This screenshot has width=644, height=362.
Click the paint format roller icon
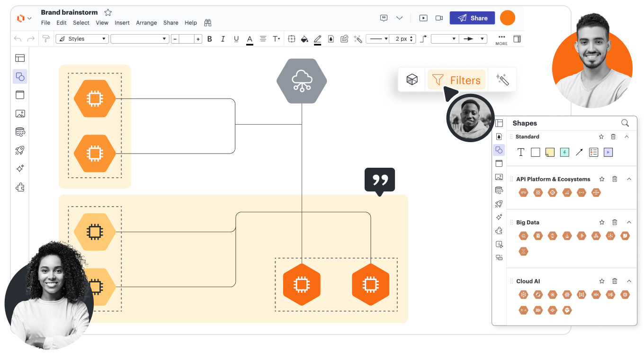[46, 39]
